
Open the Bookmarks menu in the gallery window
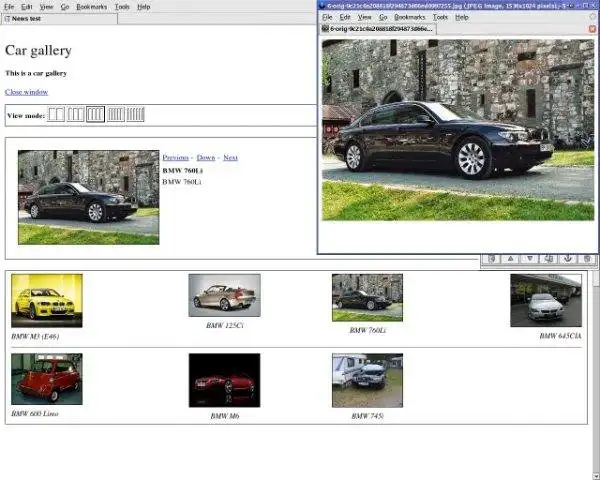click(x=92, y=7)
